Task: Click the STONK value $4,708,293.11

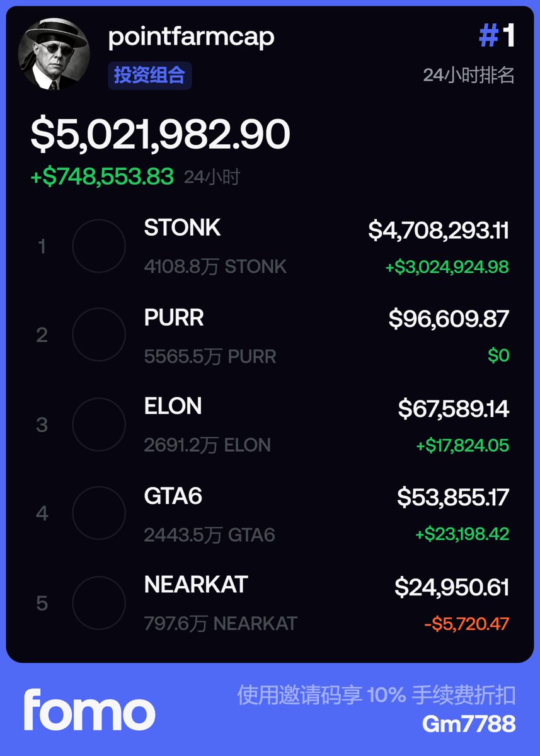Action: [x=439, y=231]
